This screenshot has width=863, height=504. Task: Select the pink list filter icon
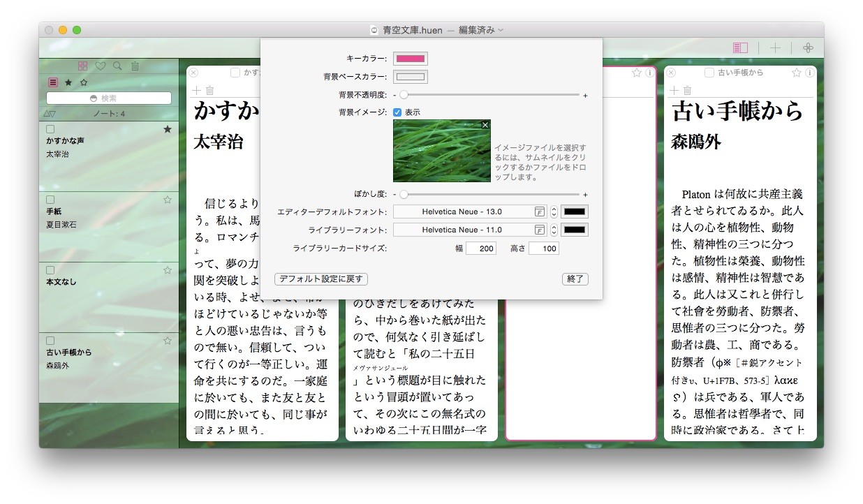coord(53,82)
